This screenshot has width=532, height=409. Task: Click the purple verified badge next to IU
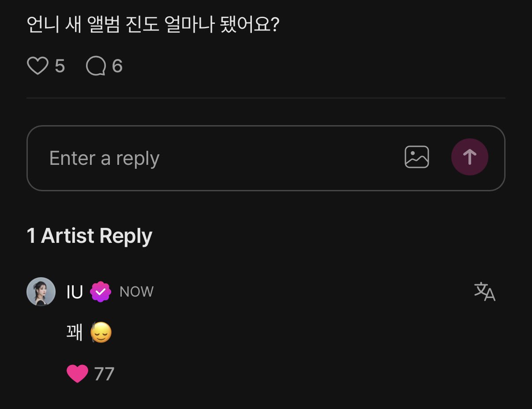click(101, 292)
